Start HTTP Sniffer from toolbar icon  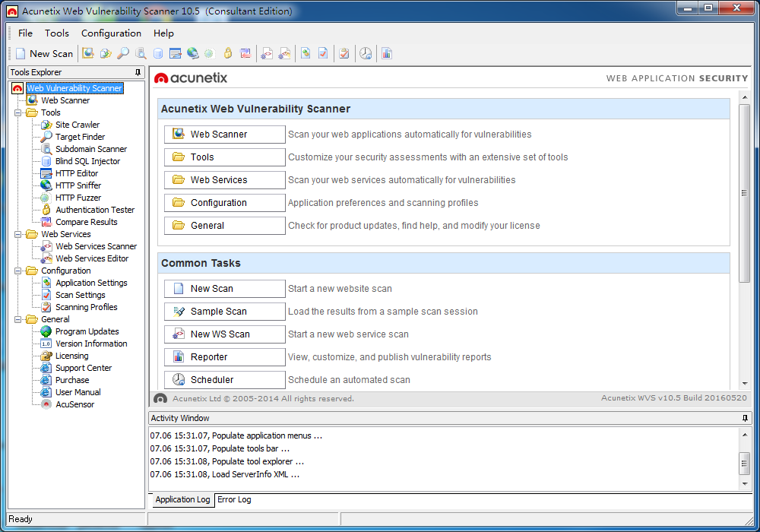[193, 53]
